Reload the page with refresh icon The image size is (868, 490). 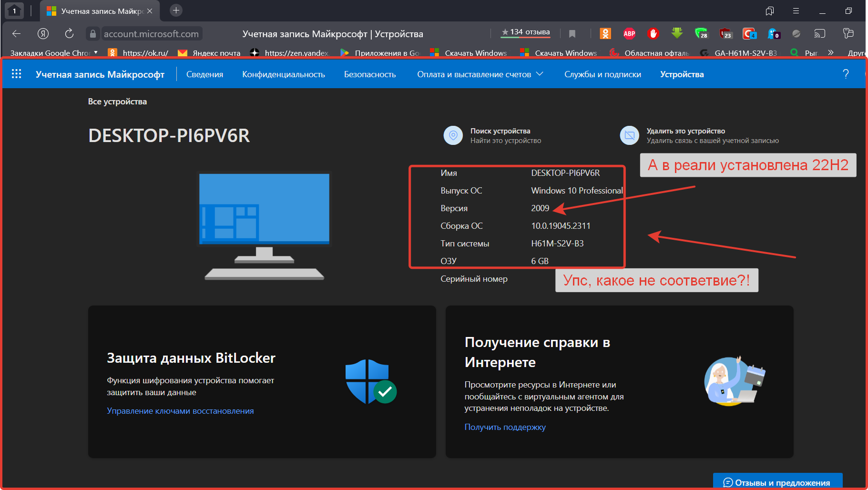coord(69,34)
